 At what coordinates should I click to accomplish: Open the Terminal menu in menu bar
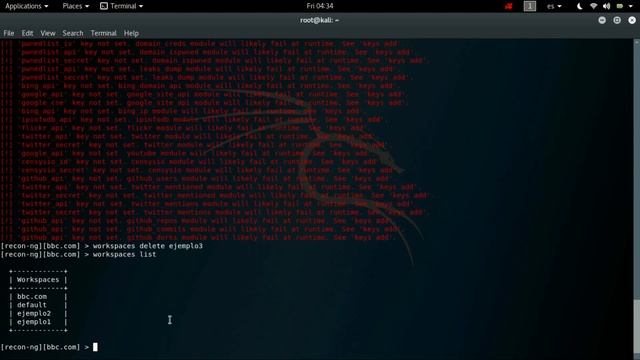pyautogui.click(x=103, y=33)
